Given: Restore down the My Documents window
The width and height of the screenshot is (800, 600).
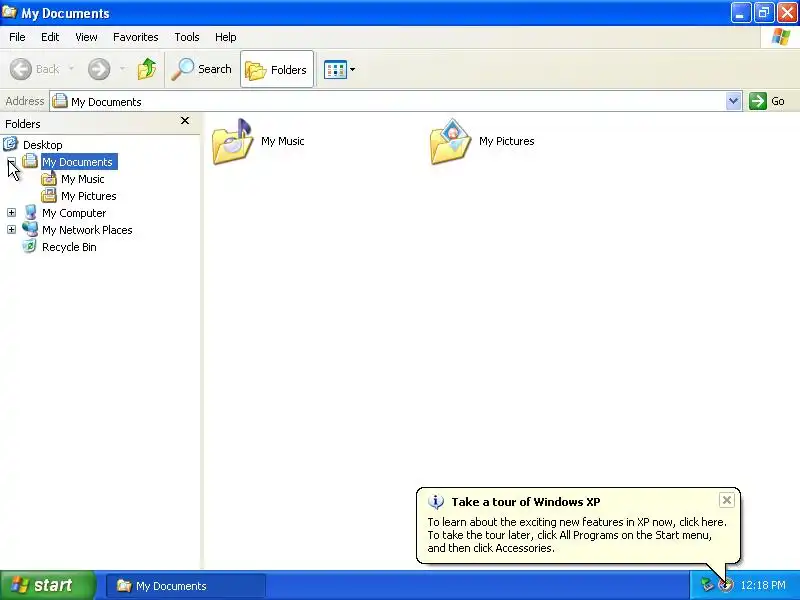Looking at the screenshot, I should 764,13.
